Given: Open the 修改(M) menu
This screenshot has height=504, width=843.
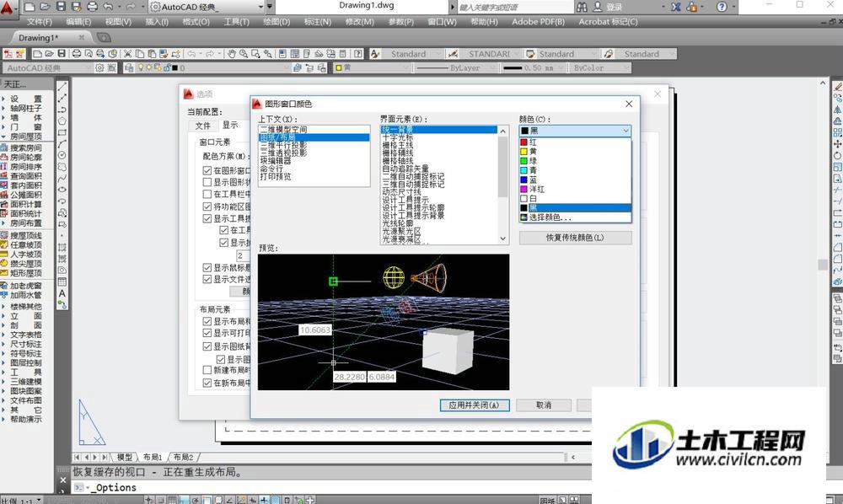Looking at the screenshot, I should click(x=359, y=22).
